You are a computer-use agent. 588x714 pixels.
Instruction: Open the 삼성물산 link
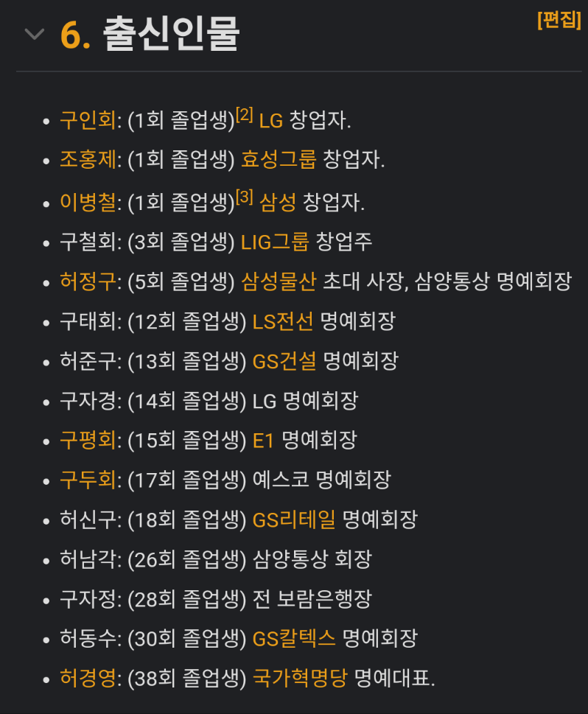pos(279,281)
